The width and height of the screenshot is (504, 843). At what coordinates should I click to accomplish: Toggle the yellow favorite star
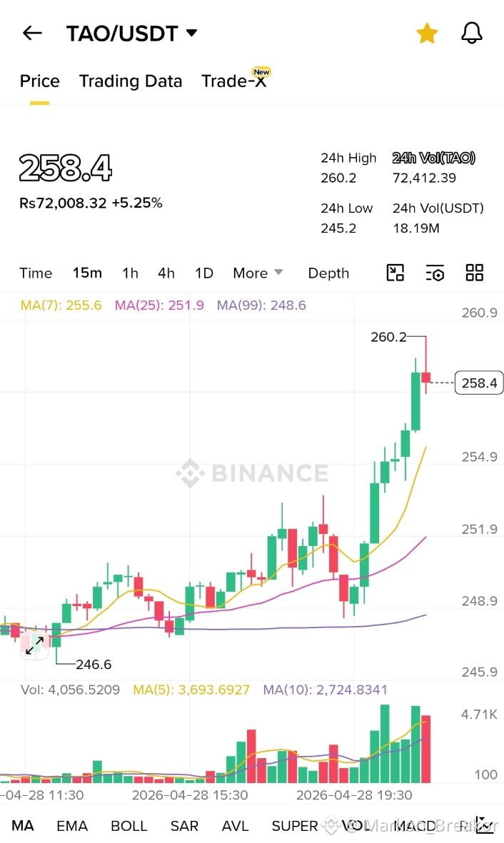[427, 34]
